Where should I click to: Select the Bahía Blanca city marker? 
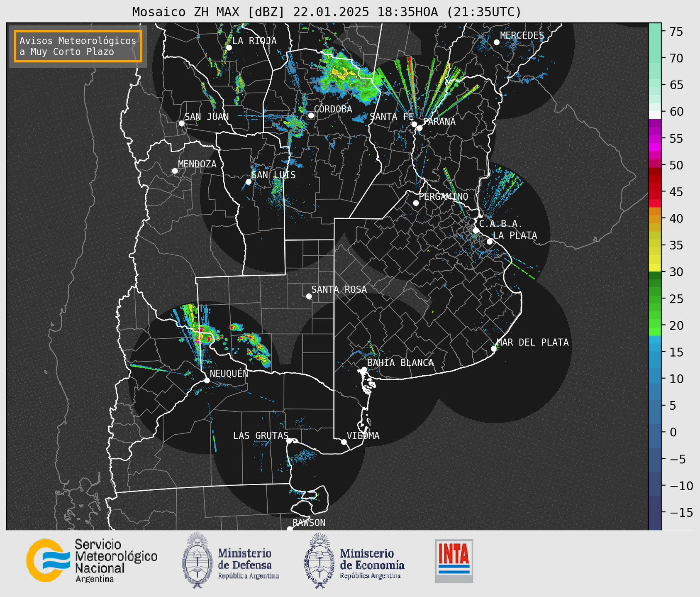tap(364, 369)
